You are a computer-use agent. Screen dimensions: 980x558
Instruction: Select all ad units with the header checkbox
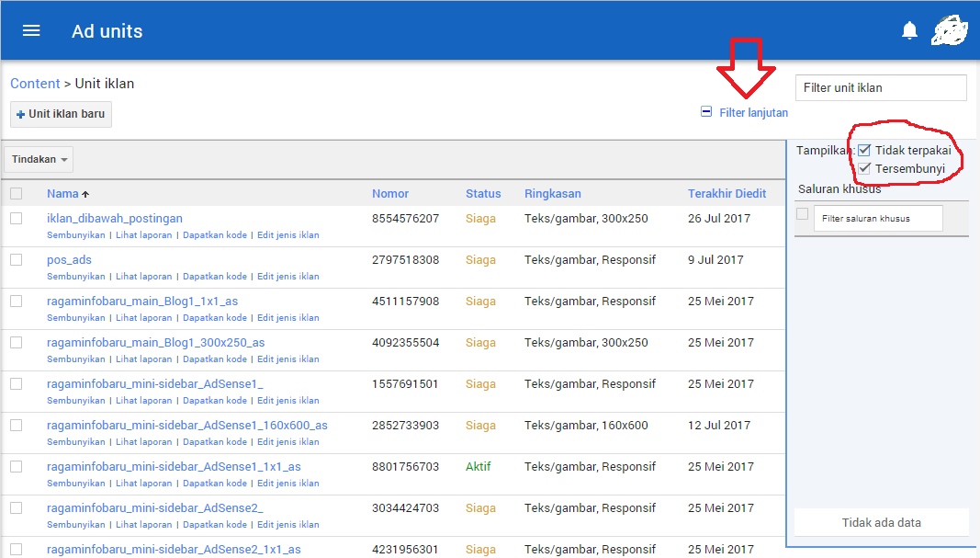coord(16,193)
